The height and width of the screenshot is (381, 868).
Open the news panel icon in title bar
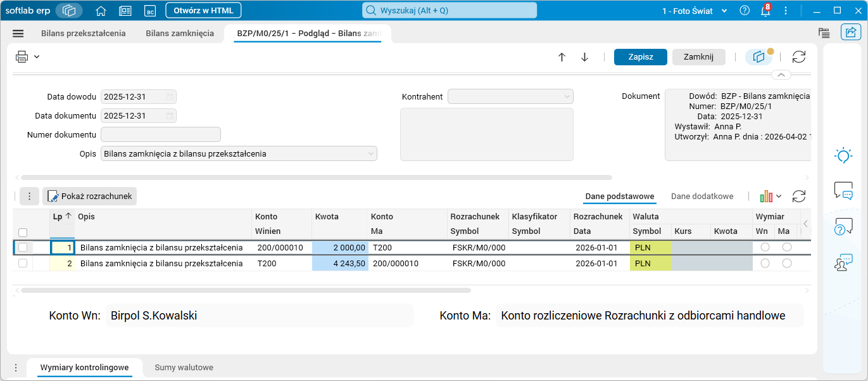point(125,11)
